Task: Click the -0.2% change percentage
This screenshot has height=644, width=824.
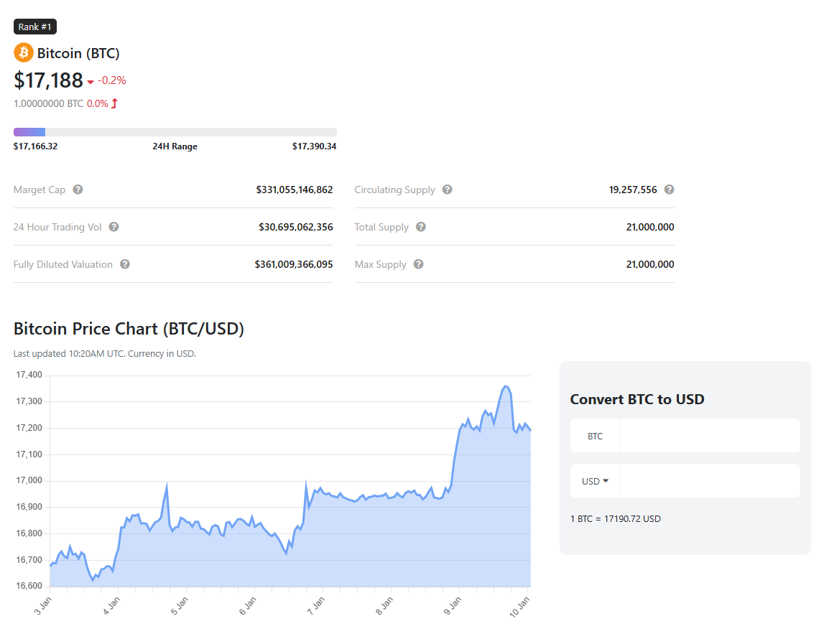Action: 112,80
